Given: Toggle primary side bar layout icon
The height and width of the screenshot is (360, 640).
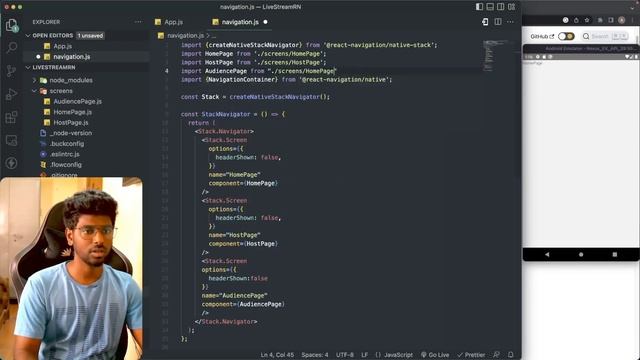Looking at the screenshot, I should [479, 7].
